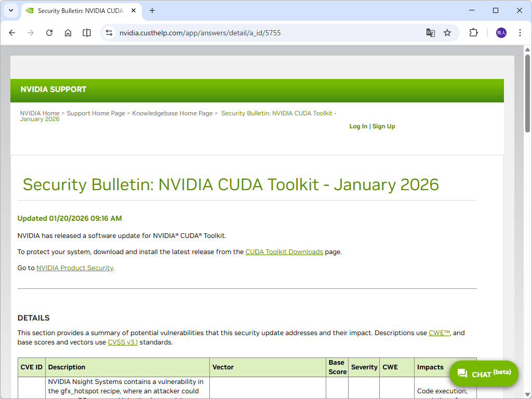532x399 pixels.
Task: Click the CVE ID column header
Action: point(32,367)
